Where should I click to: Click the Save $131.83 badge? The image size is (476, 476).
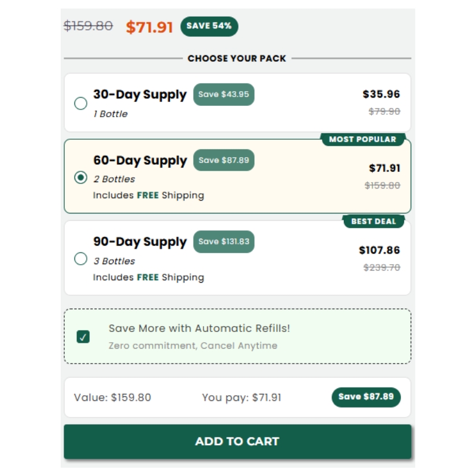[224, 242]
